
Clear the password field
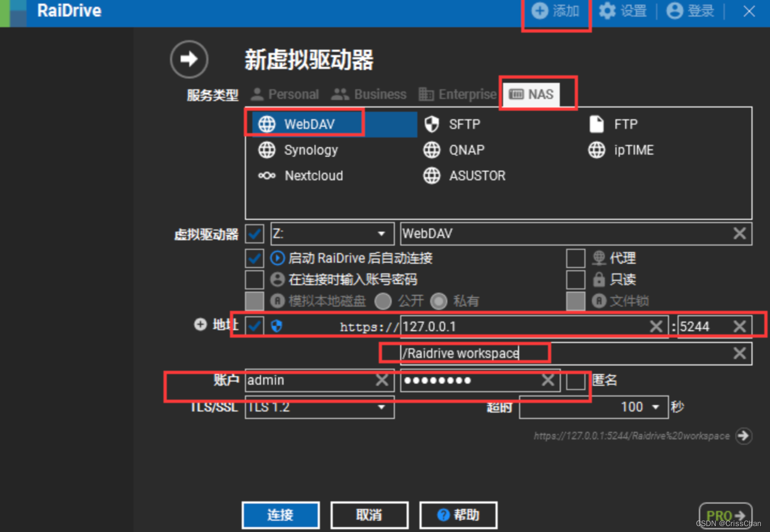pyautogui.click(x=548, y=380)
